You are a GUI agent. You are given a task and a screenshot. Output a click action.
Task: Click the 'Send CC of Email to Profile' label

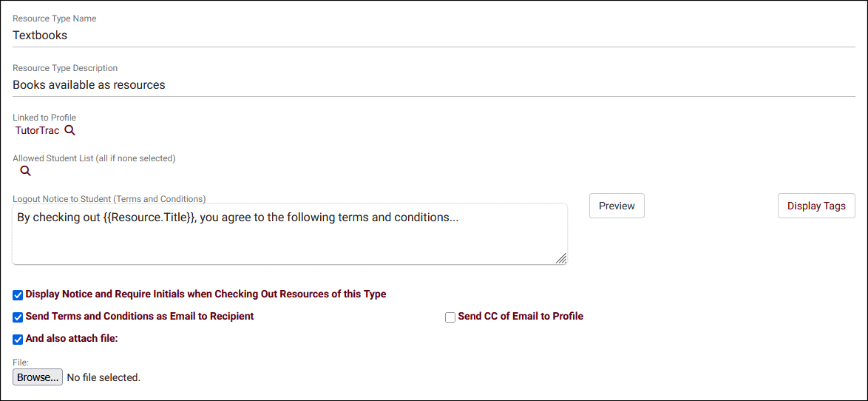click(521, 317)
